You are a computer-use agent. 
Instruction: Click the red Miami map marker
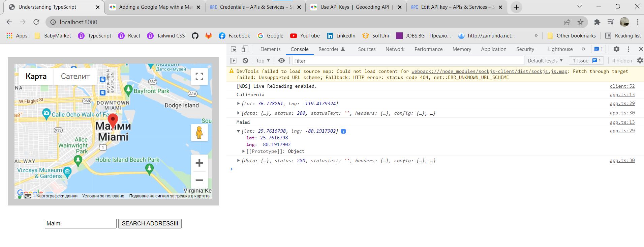point(113,121)
